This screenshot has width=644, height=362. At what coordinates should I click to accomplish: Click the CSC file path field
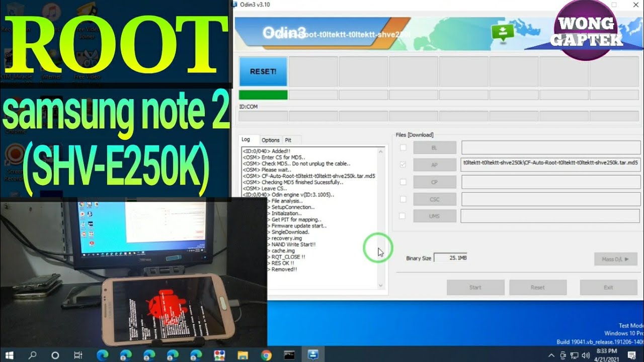(551, 199)
